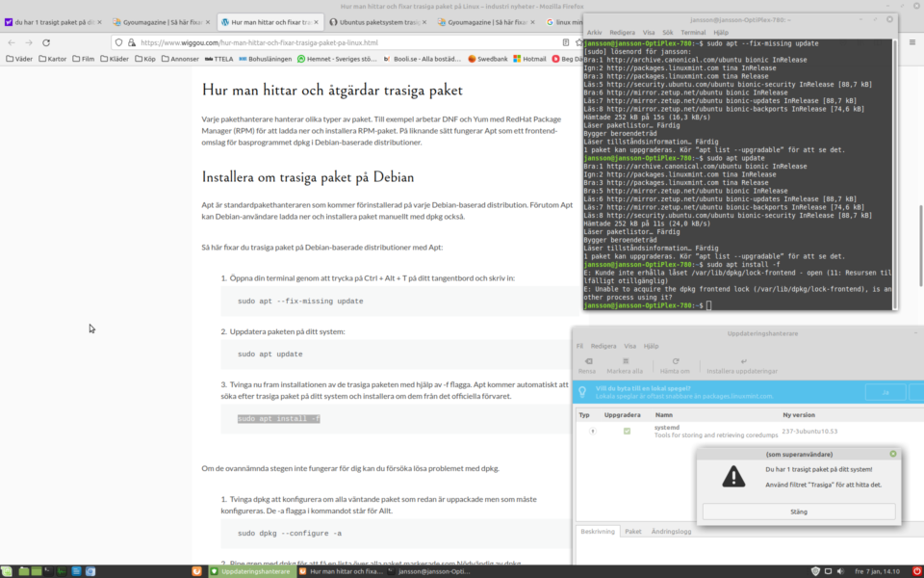Open the Visa menu in Uppdateringshanterare
The height and width of the screenshot is (578, 924).
[x=629, y=346]
